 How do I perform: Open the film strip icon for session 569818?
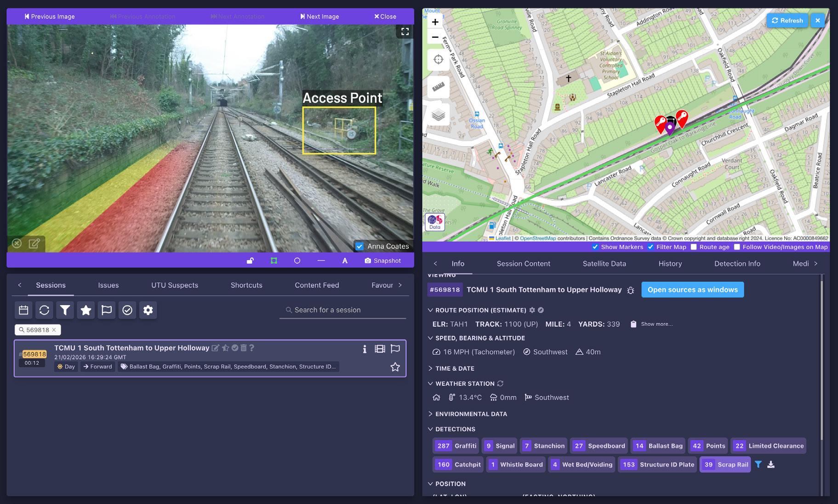point(380,349)
